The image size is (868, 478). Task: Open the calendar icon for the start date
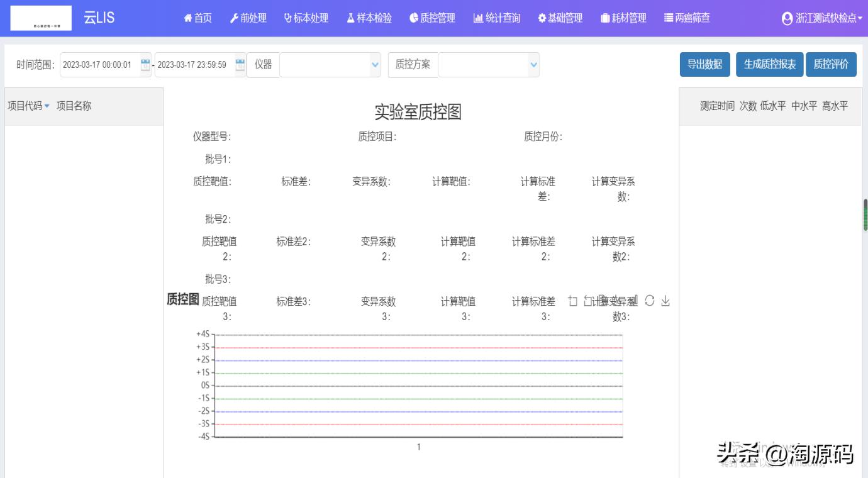coord(145,64)
